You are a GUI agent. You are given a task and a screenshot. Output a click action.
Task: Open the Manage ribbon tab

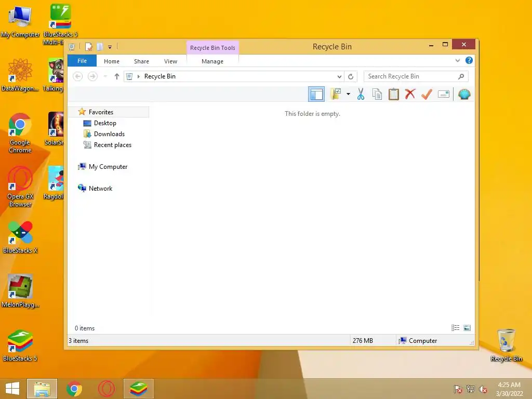click(x=212, y=61)
